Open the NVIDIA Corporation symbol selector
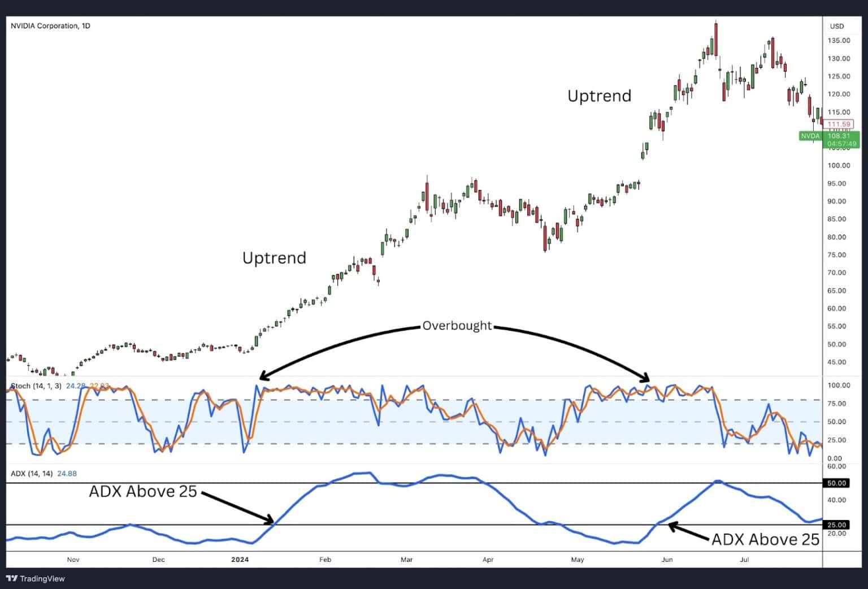This screenshot has width=868, height=589. [44, 25]
